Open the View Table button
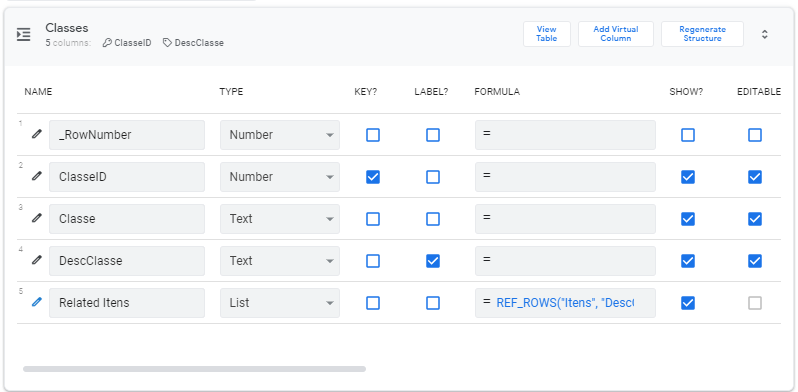This screenshot has width=798, height=392. point(547,34)
